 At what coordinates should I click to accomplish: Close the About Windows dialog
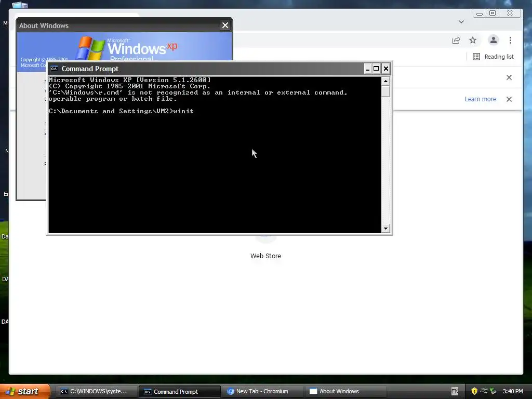click(x=225, y=25)
